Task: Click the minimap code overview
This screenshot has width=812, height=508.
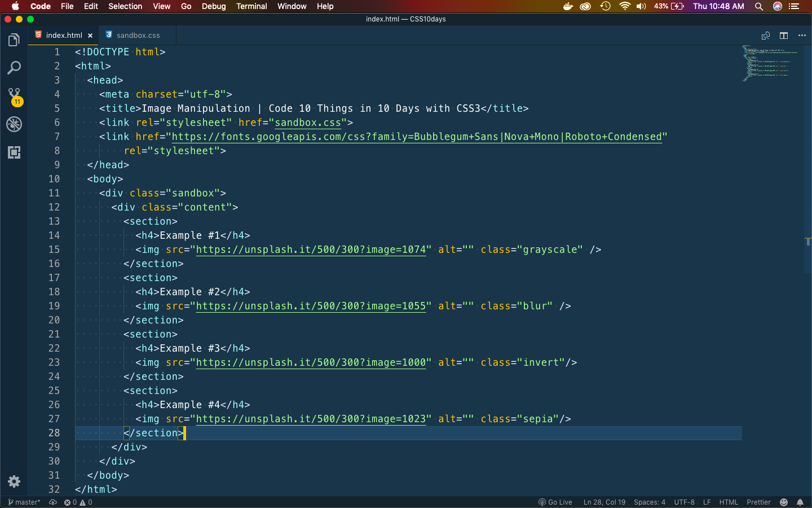Action: 770,63
